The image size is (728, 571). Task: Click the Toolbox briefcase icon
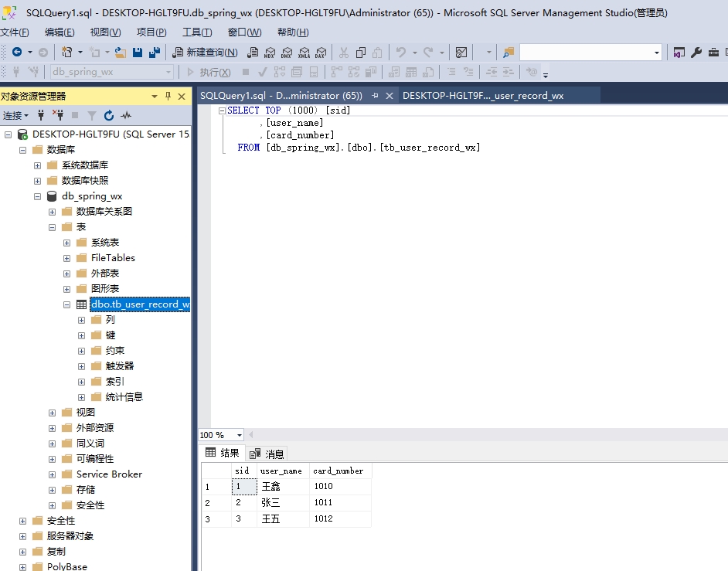coord(713,53)
